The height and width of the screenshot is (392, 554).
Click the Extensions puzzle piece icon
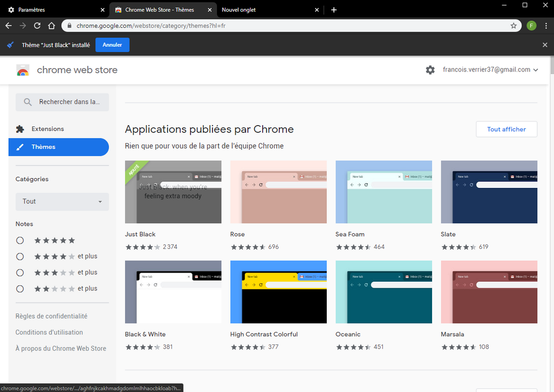click(x=20, y=129)
